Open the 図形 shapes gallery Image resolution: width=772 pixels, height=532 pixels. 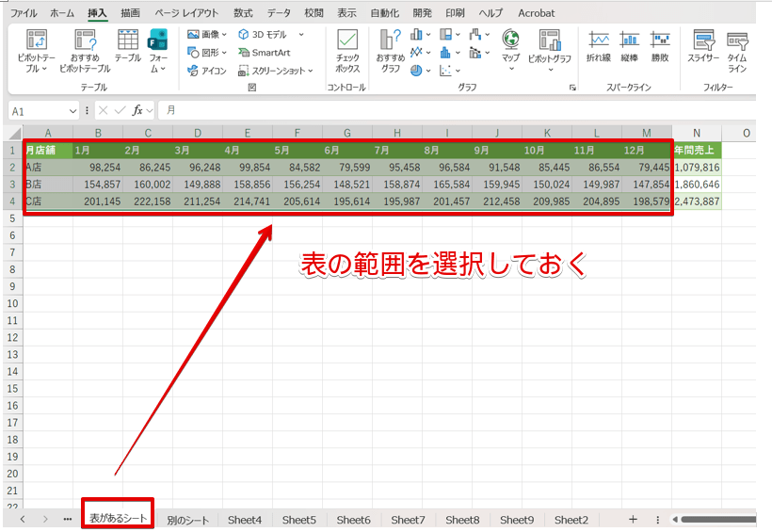coord(207,52)
